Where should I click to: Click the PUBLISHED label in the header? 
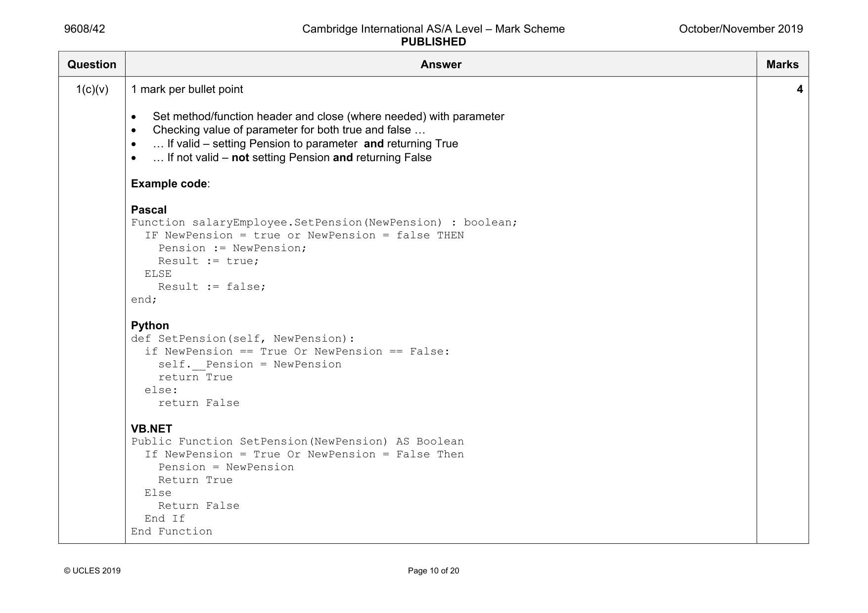(433, 42)
